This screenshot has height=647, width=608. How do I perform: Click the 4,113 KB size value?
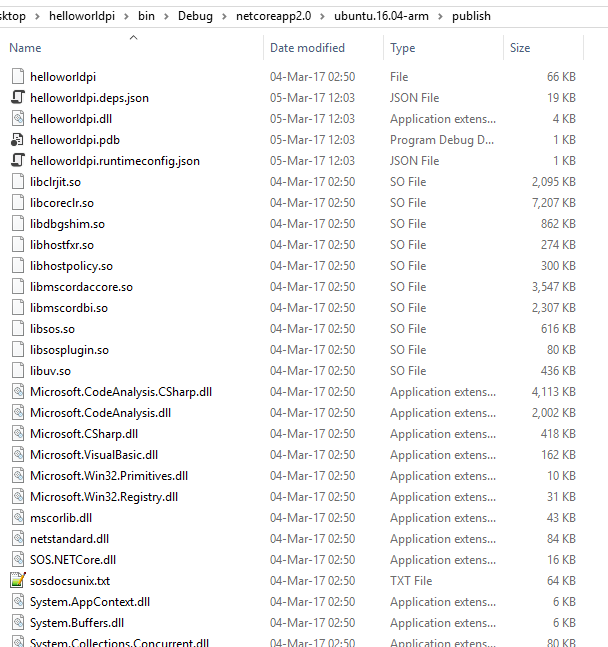[554, 392]
